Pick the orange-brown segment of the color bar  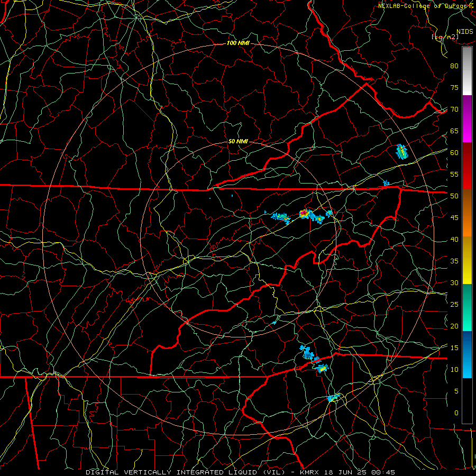pos(467,213)
